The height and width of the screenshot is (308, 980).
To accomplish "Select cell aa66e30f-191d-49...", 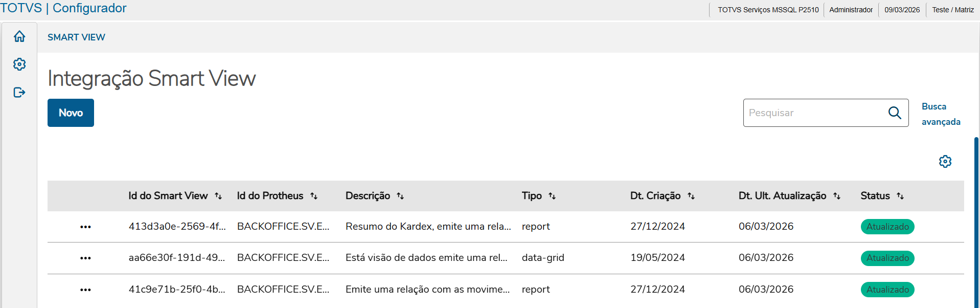I will (x=176, y=257).
